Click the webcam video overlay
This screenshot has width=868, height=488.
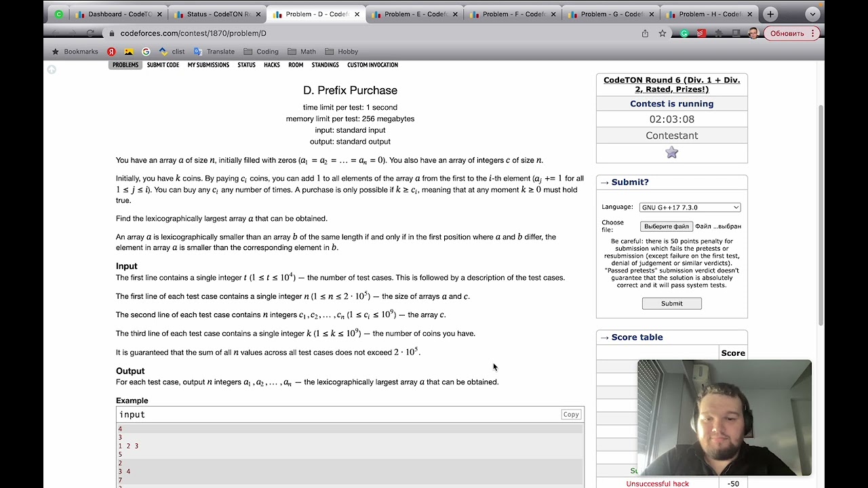click(724, 418)
